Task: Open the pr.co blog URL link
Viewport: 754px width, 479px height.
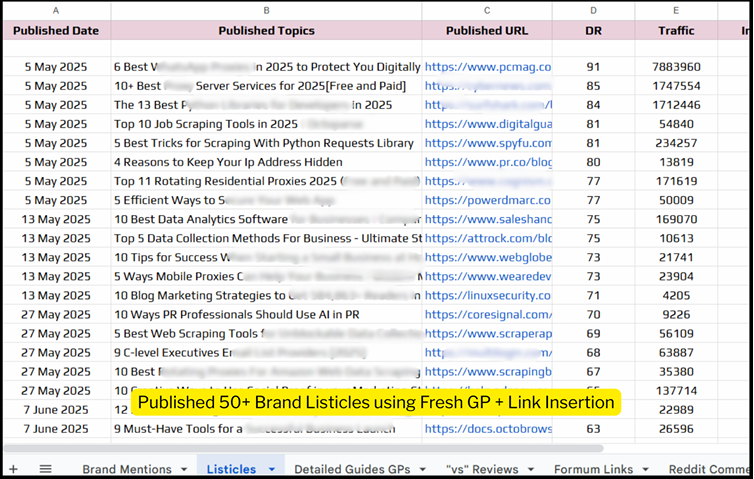Action: (488, 162)
